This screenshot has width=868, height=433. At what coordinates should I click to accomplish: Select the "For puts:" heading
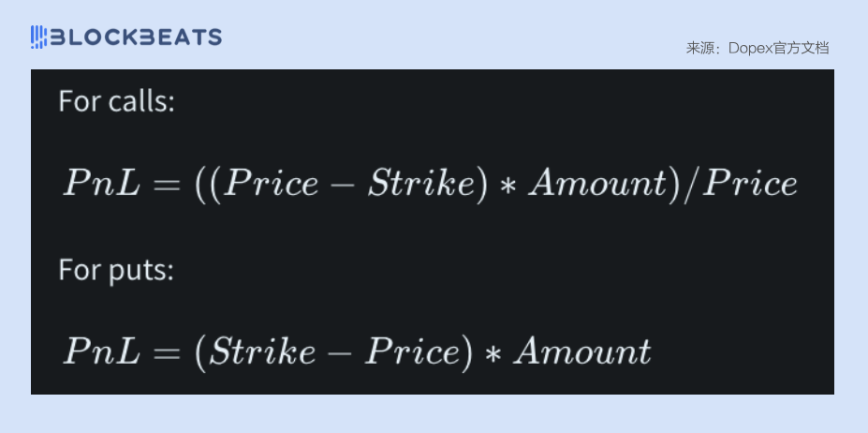[116, 270]
